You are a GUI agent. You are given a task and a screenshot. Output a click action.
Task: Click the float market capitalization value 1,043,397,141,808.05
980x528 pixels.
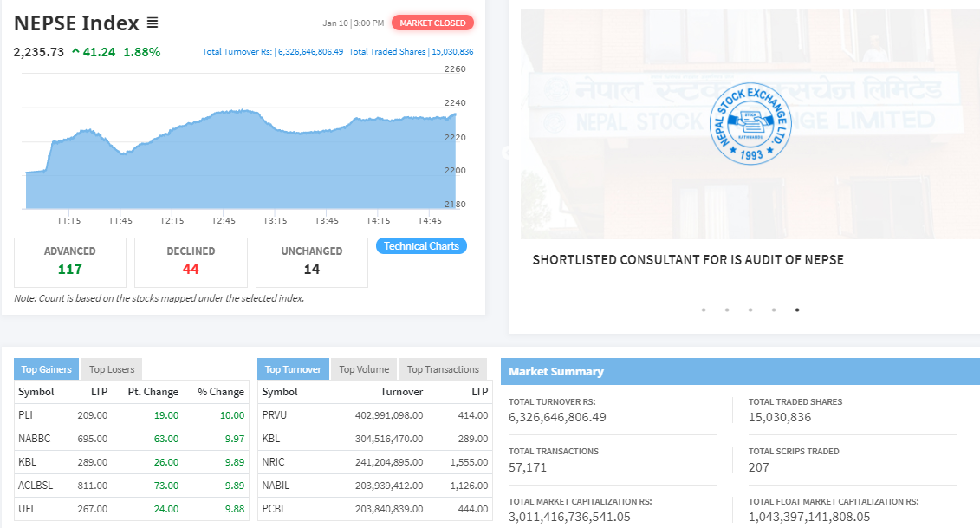click(x=809, y=517)
